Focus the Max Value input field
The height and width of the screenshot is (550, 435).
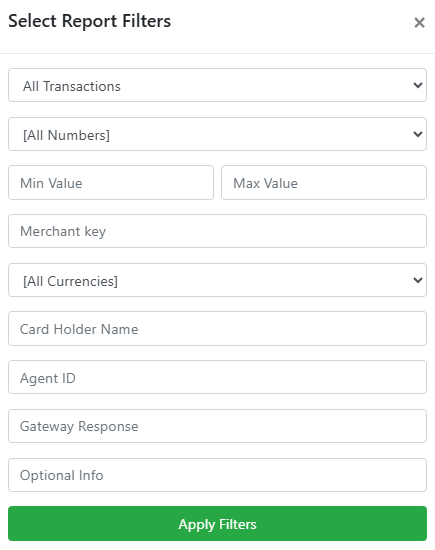[324, 183]
